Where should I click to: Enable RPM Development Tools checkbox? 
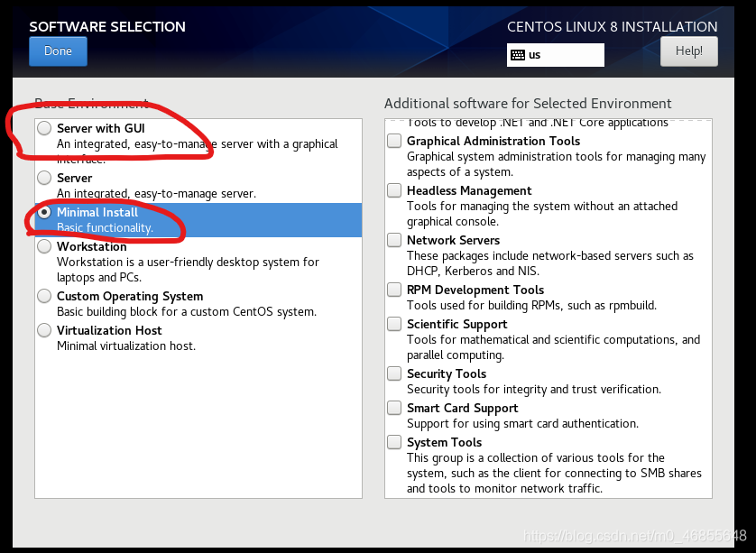(394, 290)
